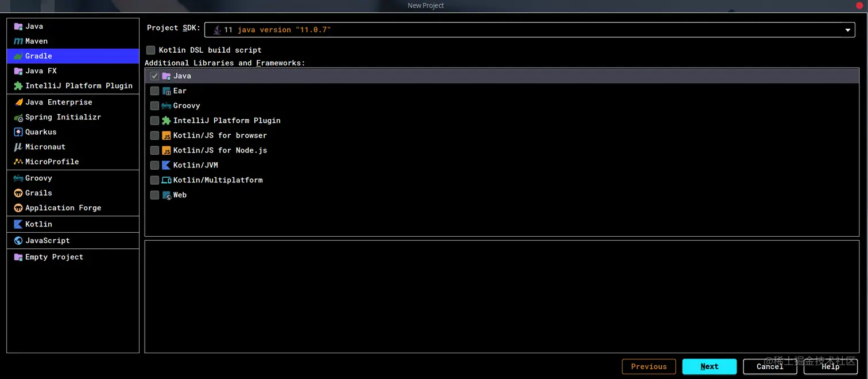Click 'JavaScript' label in sidebar
The width and height of the screenshot is (868, 379).
(48, 241)
